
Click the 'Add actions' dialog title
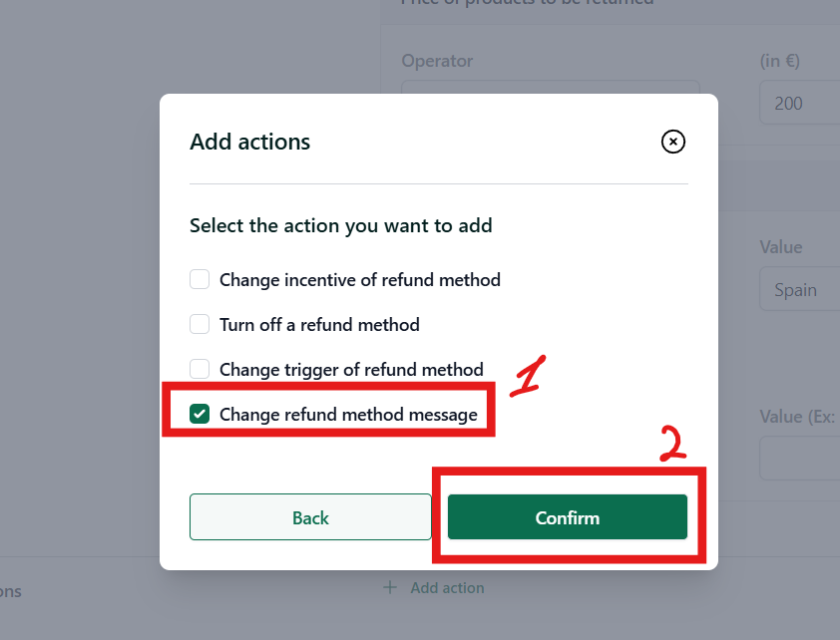(x=250, y=142)
